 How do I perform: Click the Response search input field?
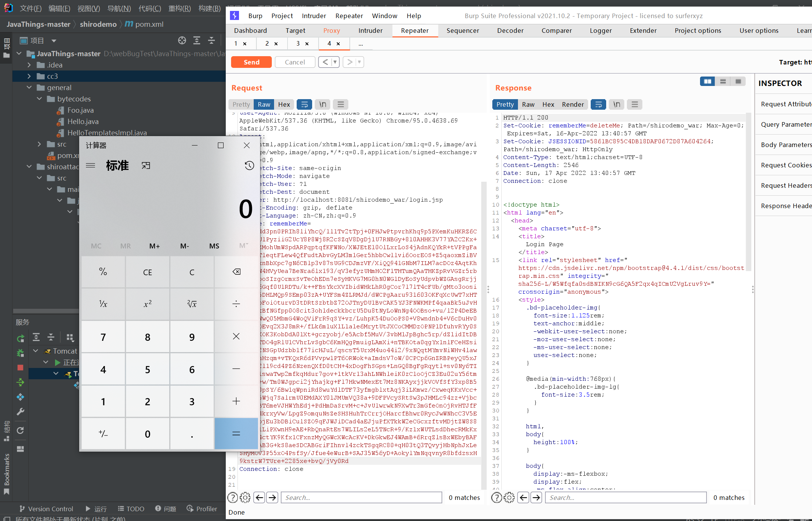point(625,498)
